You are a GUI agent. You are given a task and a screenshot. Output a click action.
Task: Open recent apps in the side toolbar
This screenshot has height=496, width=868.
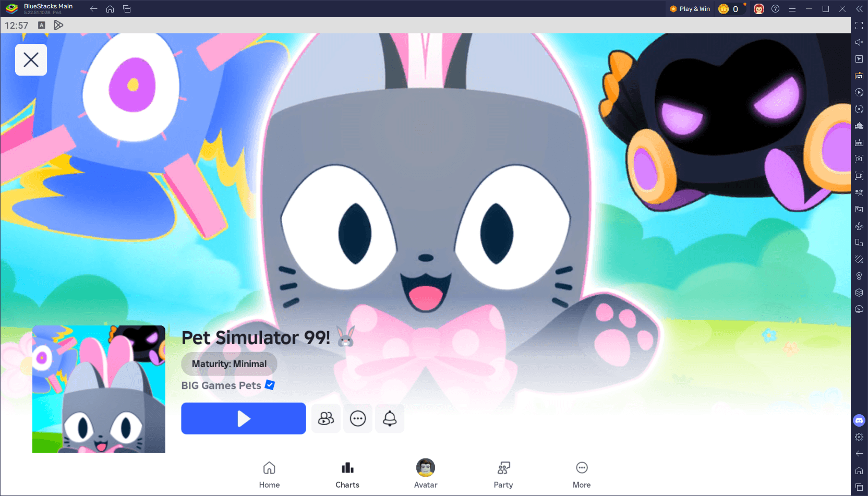[859, 487]
